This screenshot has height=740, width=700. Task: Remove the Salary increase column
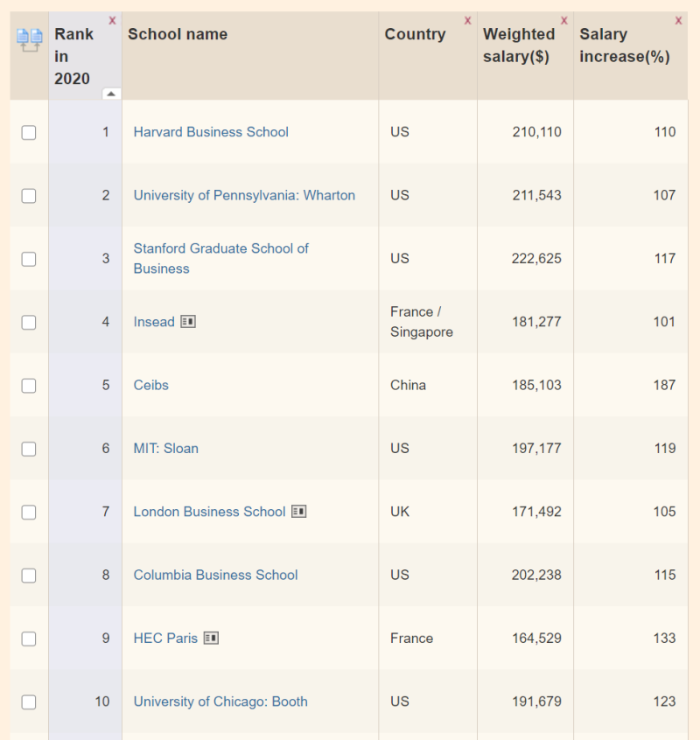[678, 20]
